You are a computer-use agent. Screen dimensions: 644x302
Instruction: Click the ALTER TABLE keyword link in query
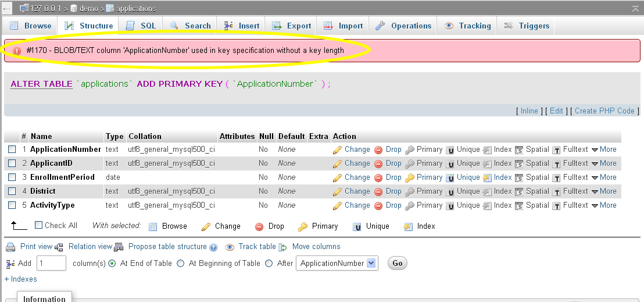(41, 84)
